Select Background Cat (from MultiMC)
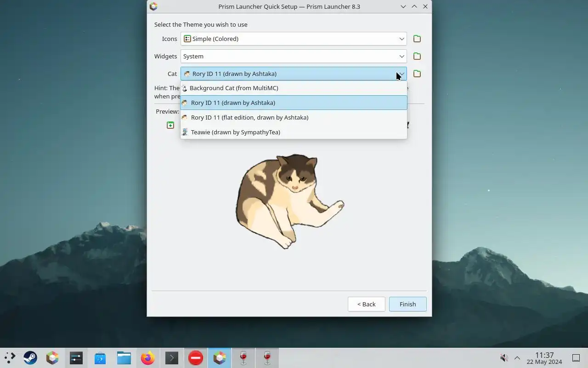588x368 pixels. pyautogui.click(x=294, y=88)
